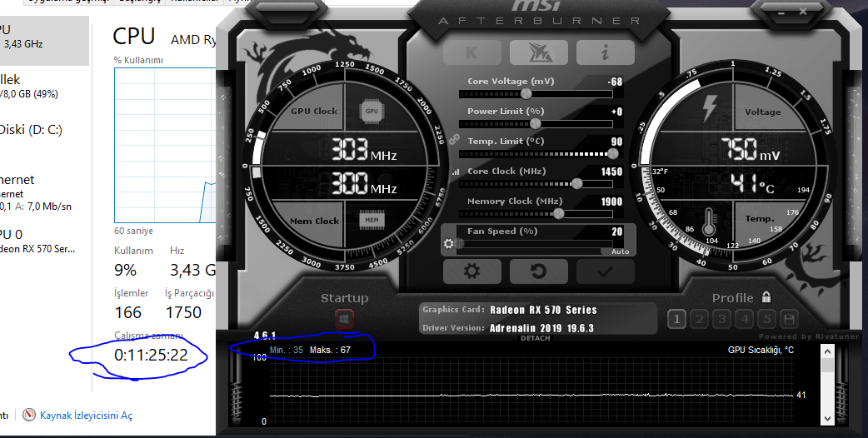Click the Core Clock curve bars icon
This screenshot has height=438, width=868.
click(456, 172)
